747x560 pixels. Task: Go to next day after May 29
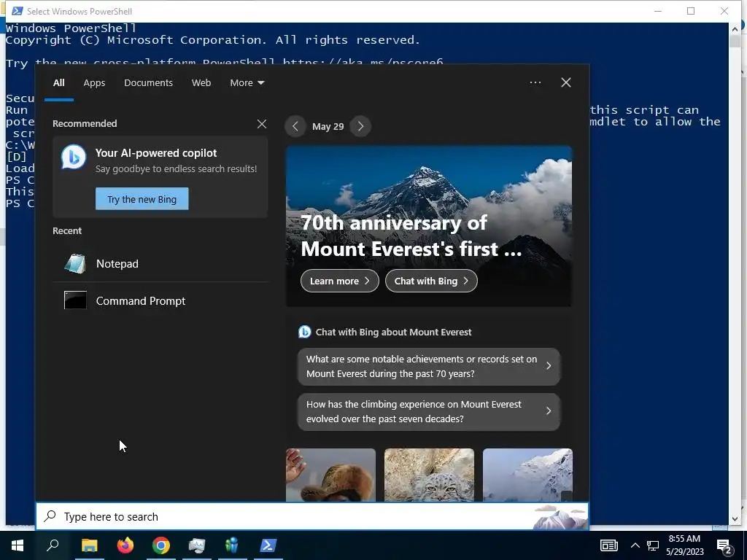(x=360, y=126)
